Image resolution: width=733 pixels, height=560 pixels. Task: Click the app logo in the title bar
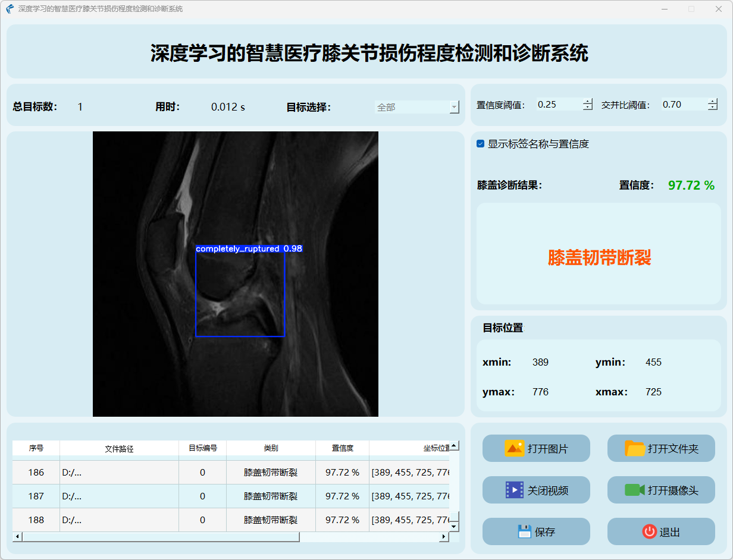click(x=10, y=9)
